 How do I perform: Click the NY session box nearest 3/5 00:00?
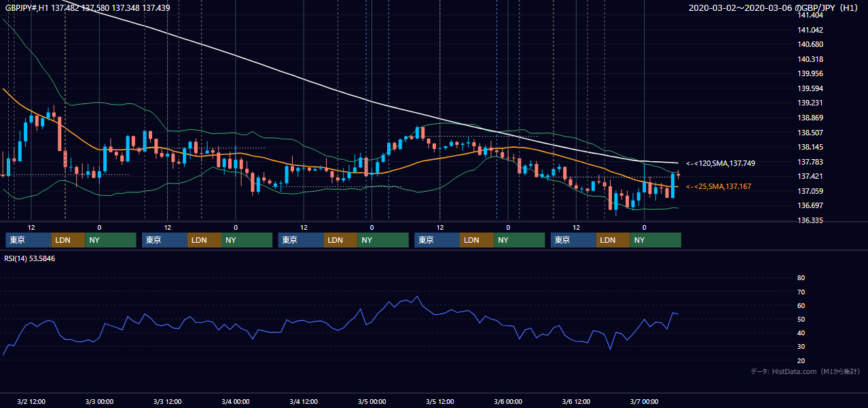383,240
